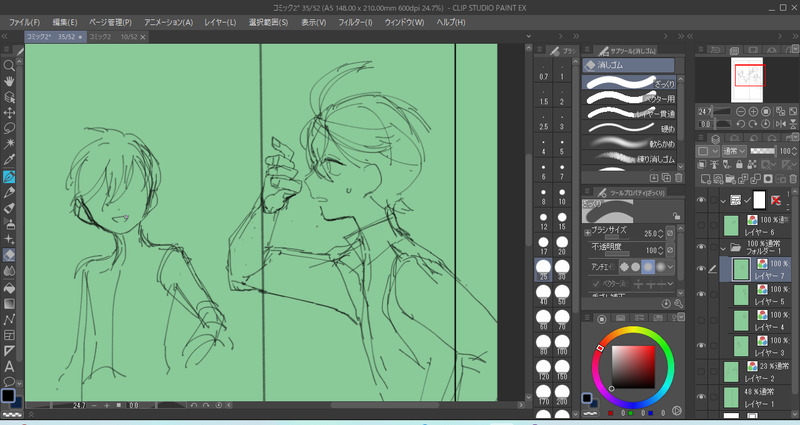Select the Decoration sparkle tool

(9, 239)
